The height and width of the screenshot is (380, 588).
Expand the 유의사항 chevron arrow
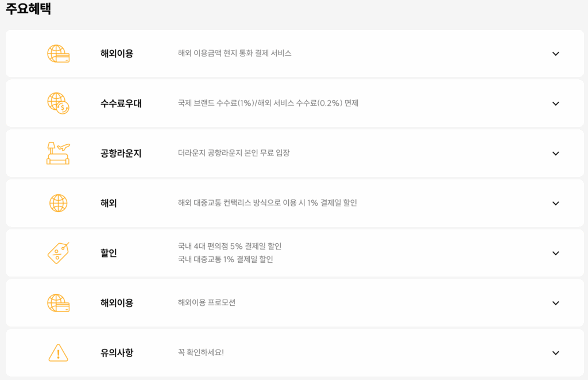coord(556,353)
